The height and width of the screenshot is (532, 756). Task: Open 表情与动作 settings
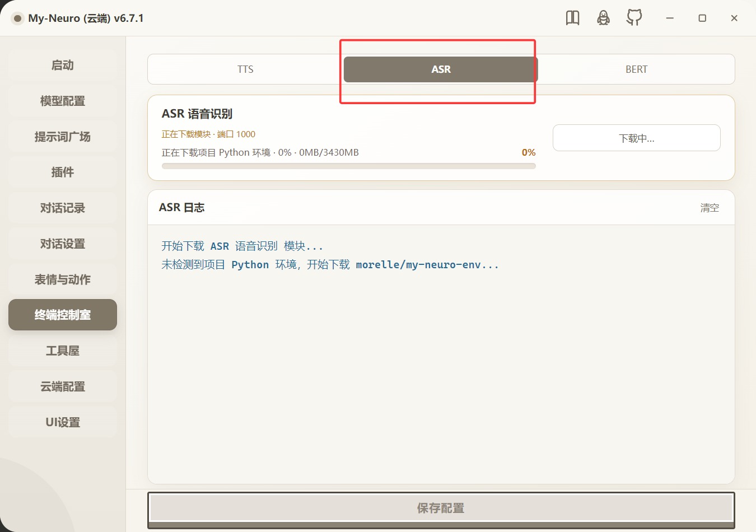click(x=63, y=279)
